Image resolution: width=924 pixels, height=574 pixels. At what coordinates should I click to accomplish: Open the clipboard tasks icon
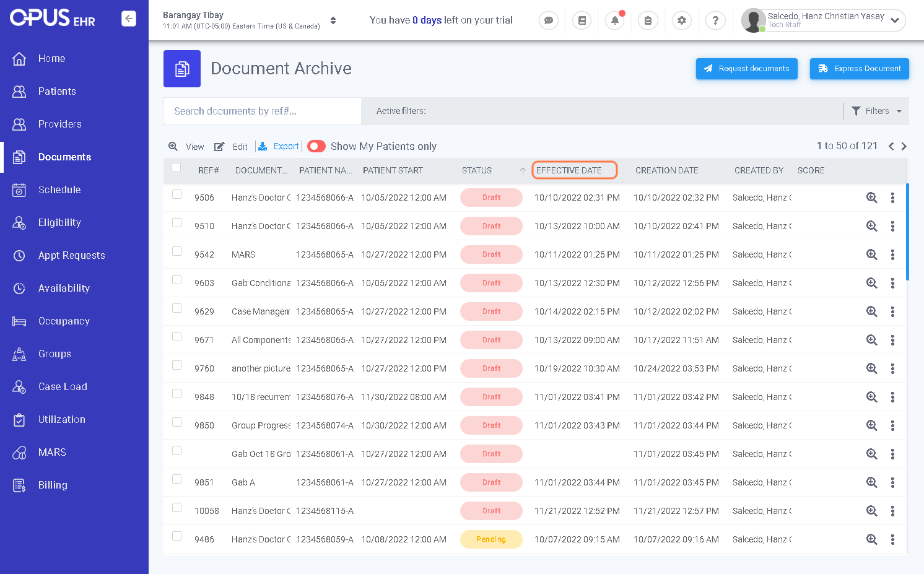648,20
